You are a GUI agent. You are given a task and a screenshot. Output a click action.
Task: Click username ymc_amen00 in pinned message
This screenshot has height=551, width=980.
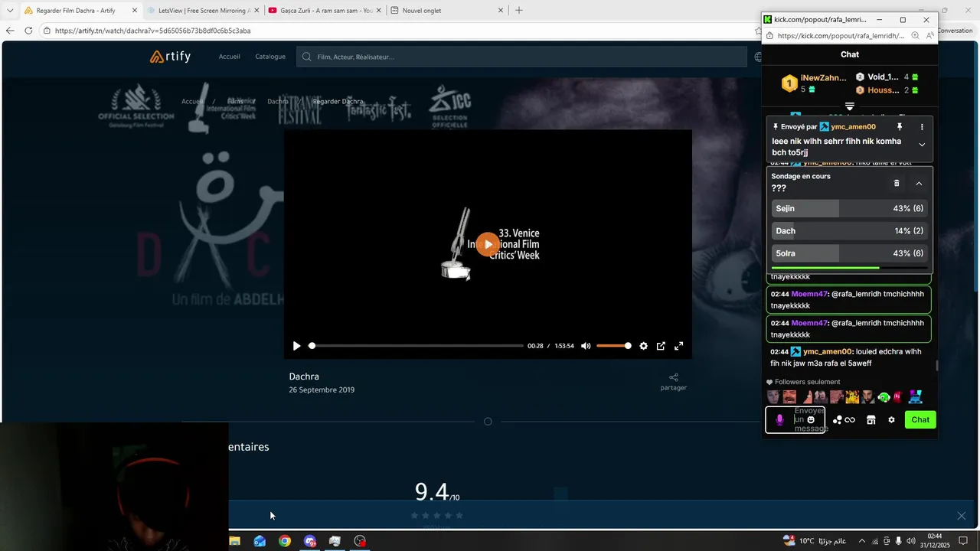pyautogui.click(x=853, y=127)
